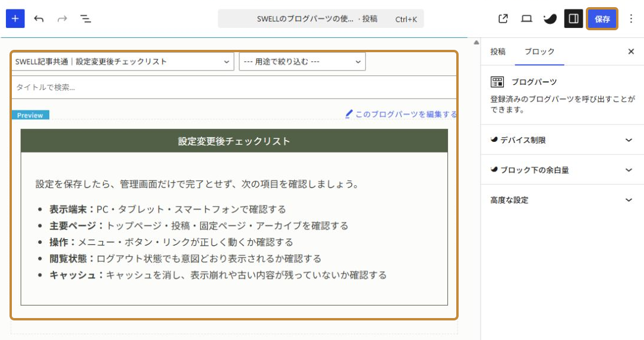
Task: Click the block description 登録済みのブログパーツ text
Action: pos(562,104)
